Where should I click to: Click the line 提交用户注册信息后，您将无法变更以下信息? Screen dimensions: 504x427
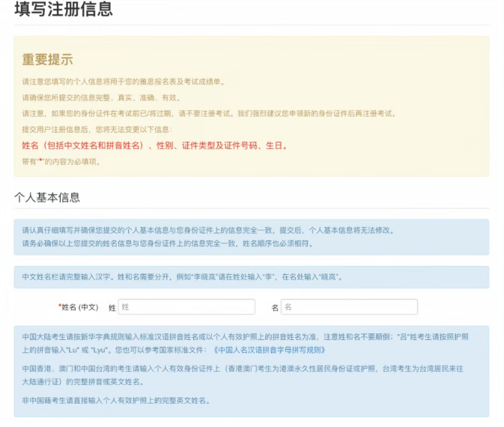97,129
